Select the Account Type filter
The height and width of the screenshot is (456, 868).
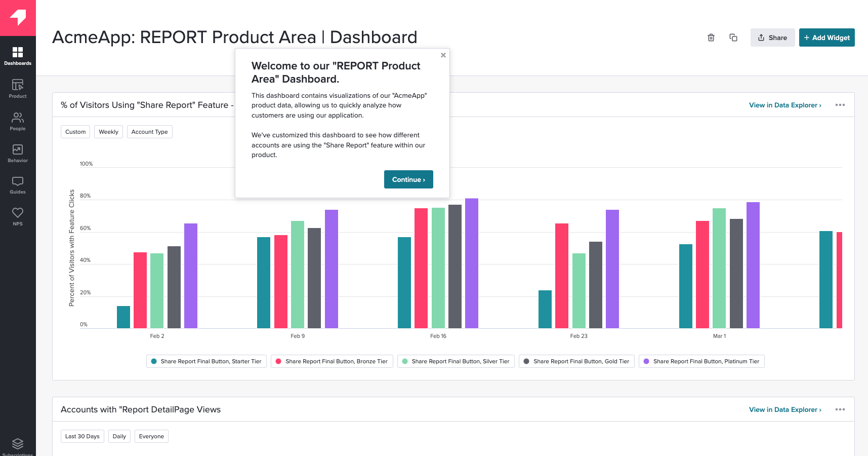click(149, 132)
